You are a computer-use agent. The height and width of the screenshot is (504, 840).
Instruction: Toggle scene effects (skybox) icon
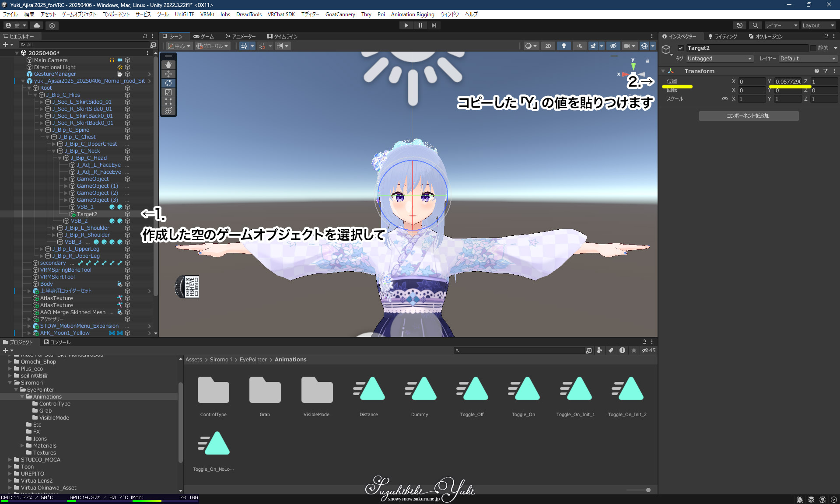click(x=593, y=46)
